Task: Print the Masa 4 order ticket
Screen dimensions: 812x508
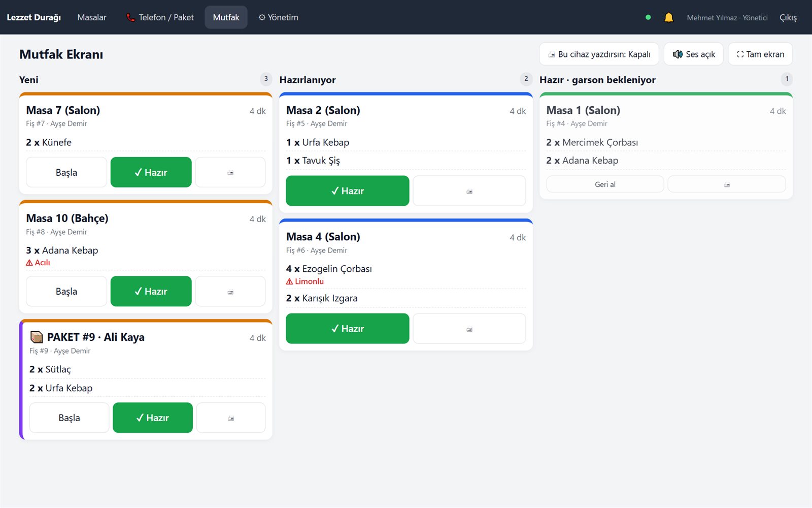Action: coord(469,329)
